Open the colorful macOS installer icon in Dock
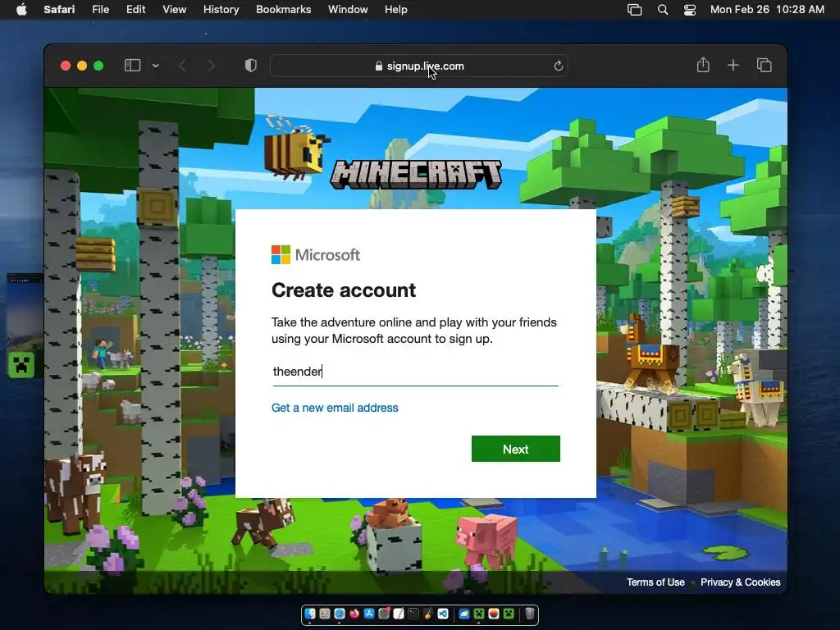The image size is (840, 630). click(494, 614)
